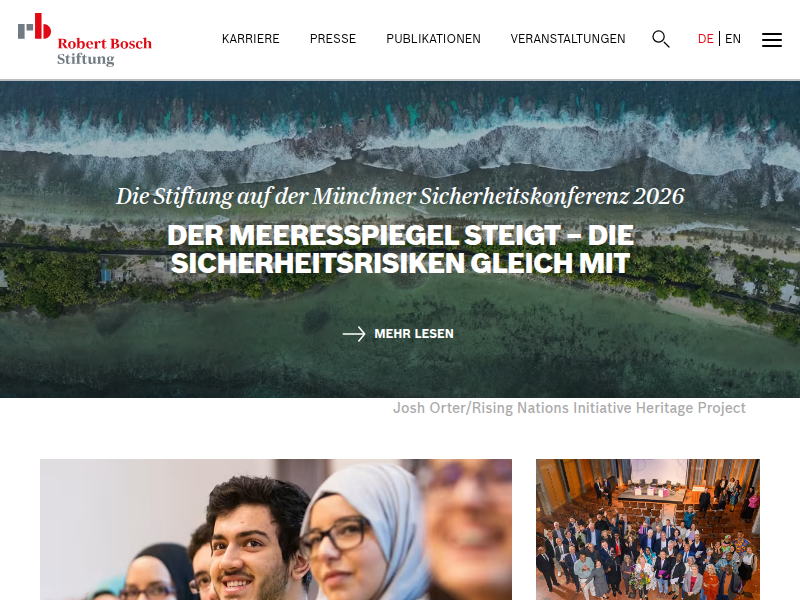
Task: Open the hamburger menu icon
Action: (x=771, y=40)
